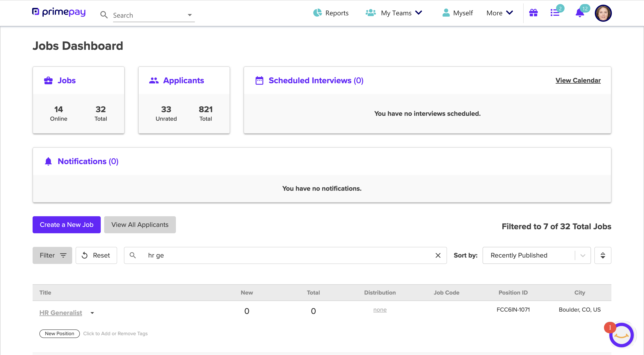Toggle the sort direction arrows beside Sort by
This screenshot has height=355, width=644.
pos(603,255)
